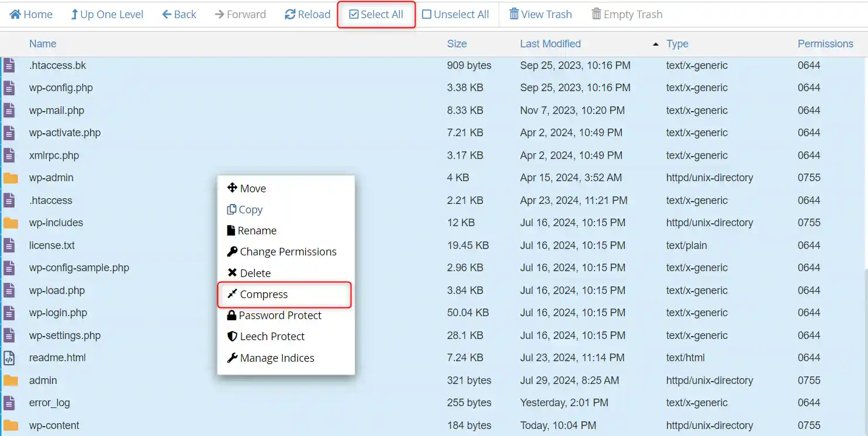Viewport: 868px width, 436px height.
Task: Click folder icon of wp-includes
Action: [x=11, y=223]
